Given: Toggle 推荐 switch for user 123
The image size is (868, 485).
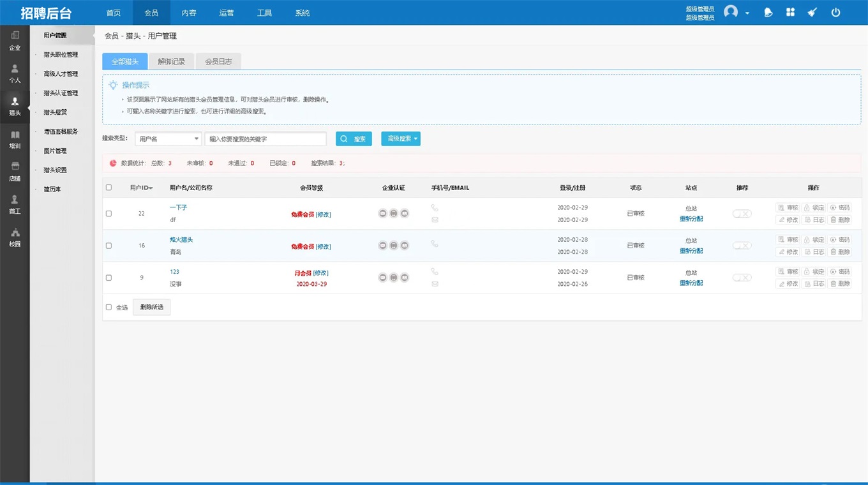Looking at the screenshot, I should tap(742, 278).
